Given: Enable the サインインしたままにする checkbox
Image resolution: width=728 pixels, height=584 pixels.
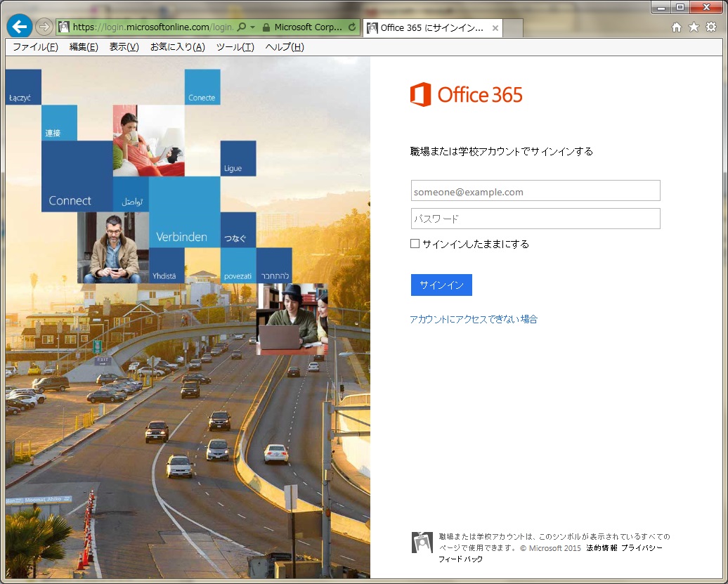Looking at the screenshot, I should click(415, 244).
